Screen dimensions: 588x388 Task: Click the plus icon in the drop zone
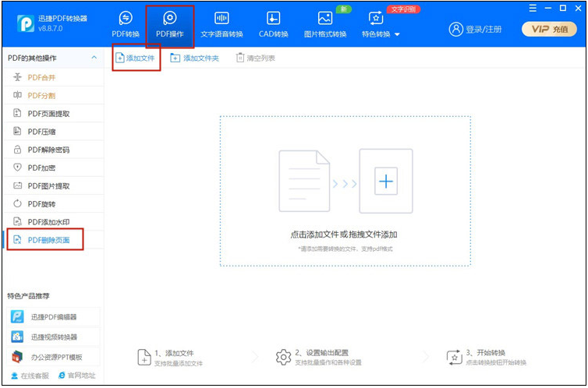click(x=386, y=182)
